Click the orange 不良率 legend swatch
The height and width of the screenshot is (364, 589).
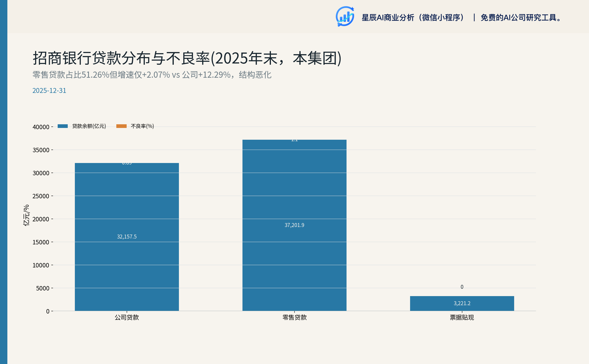tap(121, 126)
